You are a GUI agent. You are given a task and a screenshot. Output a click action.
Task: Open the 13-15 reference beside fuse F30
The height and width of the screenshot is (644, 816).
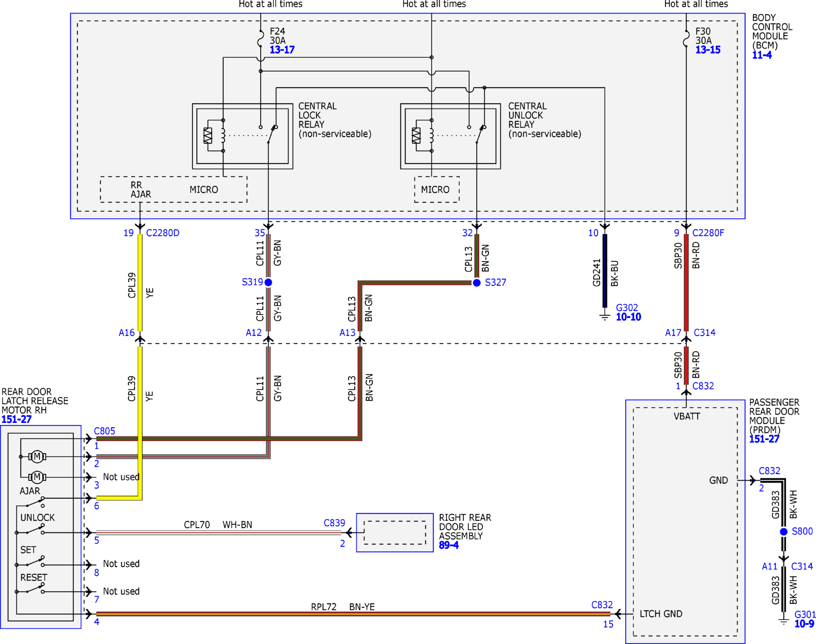tap(708, 50)
